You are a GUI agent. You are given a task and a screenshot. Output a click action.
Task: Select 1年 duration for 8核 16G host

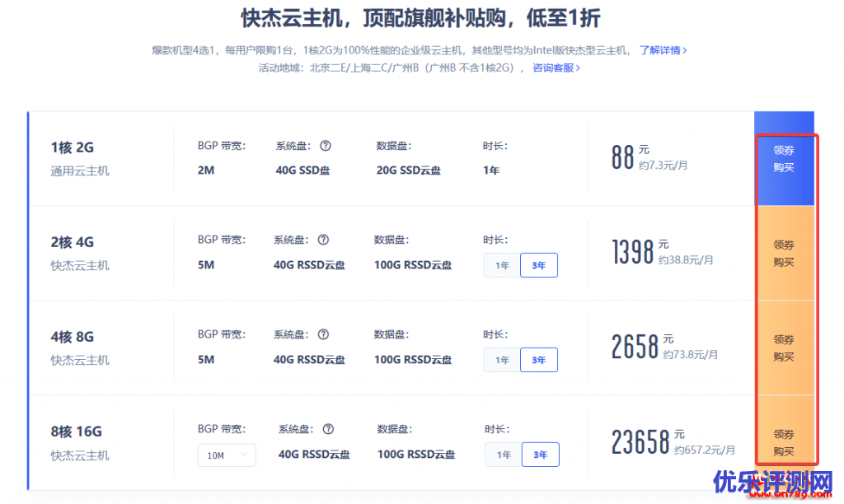504,455
